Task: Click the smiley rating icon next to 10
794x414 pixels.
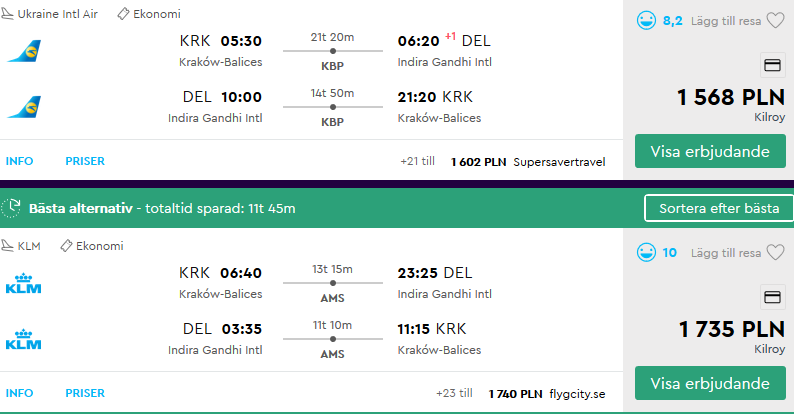Action: click(x=646, y=252)
